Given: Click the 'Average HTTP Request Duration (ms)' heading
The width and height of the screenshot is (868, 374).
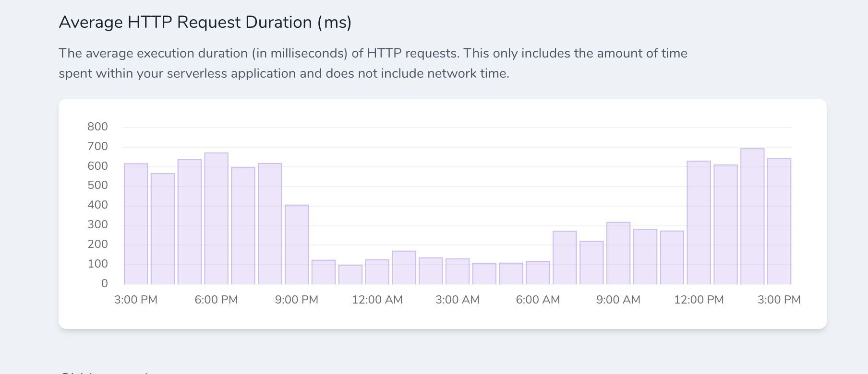Looking at the screenshot, I should 205,23.
